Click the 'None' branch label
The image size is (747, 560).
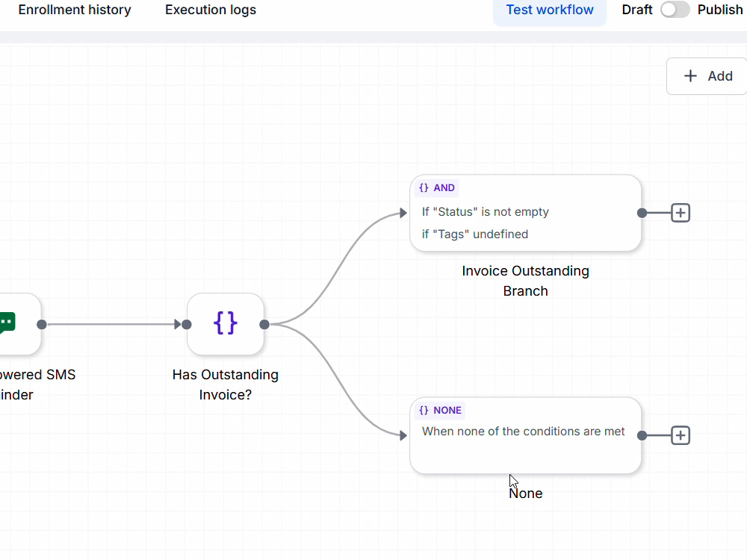tap(525, 494)
